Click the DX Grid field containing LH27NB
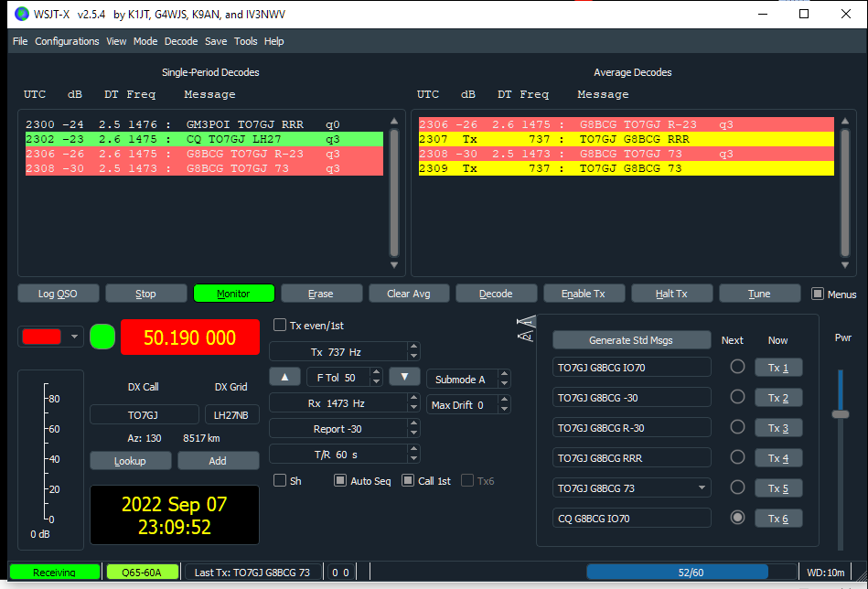Image resolution: width=868 pixels, height=589 pixels. point(232,414)
